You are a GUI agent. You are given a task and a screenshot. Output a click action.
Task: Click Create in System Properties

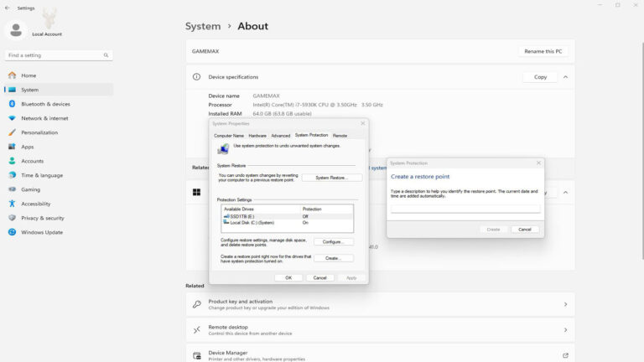(x=333, y=258)
